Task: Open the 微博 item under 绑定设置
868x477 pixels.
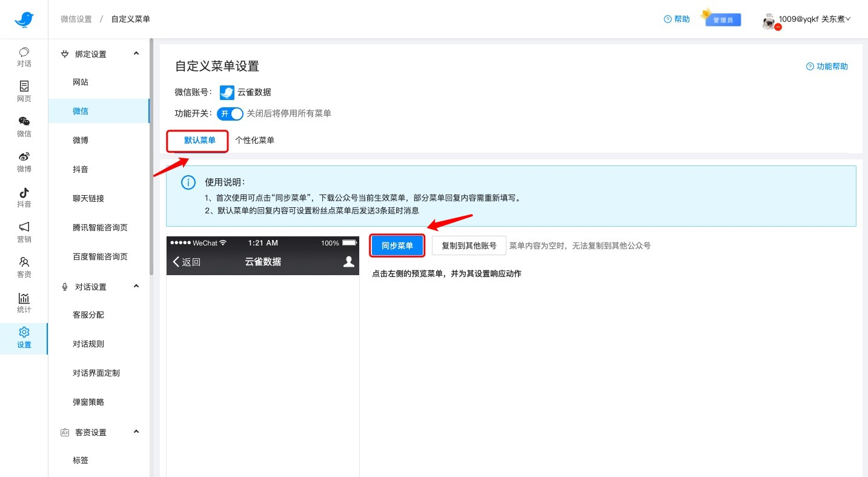Action: tap(81, 140)
